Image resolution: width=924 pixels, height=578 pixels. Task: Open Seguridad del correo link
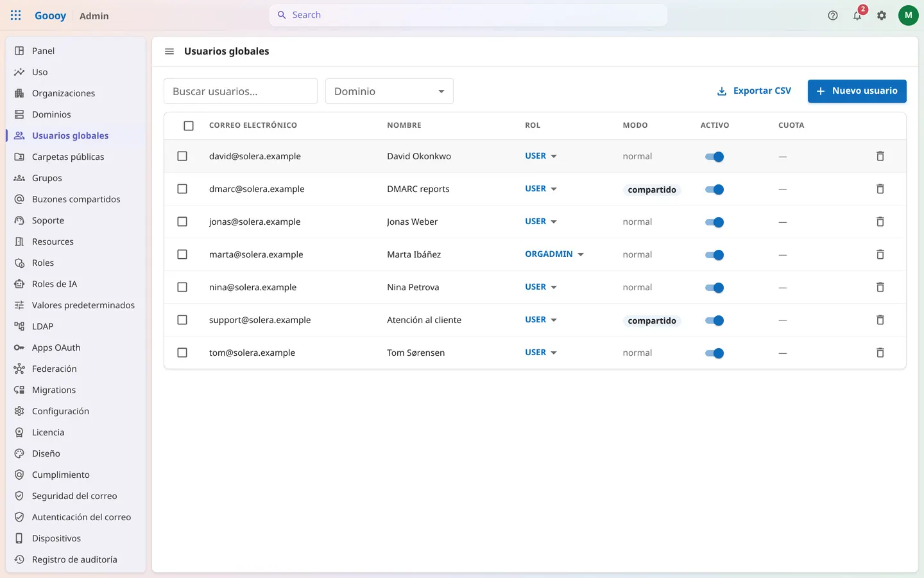click(76, 496)
